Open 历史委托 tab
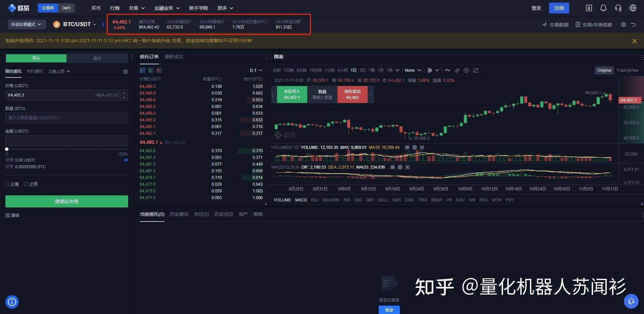 179,214
